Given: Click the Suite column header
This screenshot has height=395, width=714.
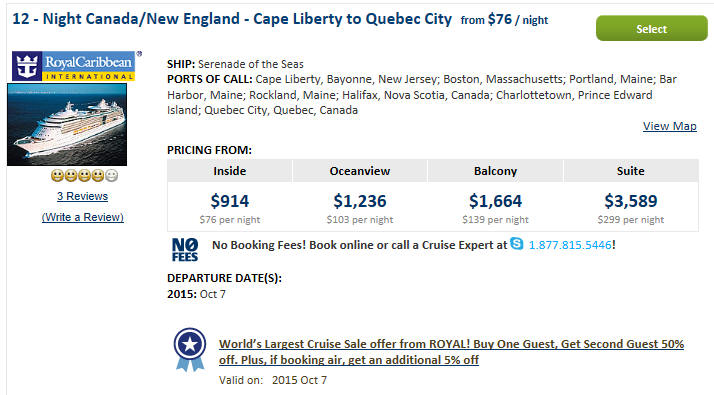Looking at the screenshot, I should tap(631, 171).
